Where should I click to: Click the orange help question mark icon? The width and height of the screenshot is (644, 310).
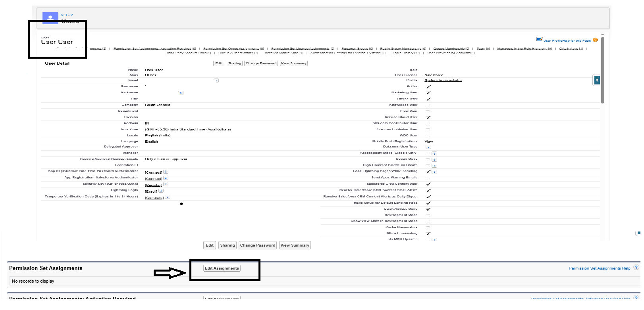(595, 40)
